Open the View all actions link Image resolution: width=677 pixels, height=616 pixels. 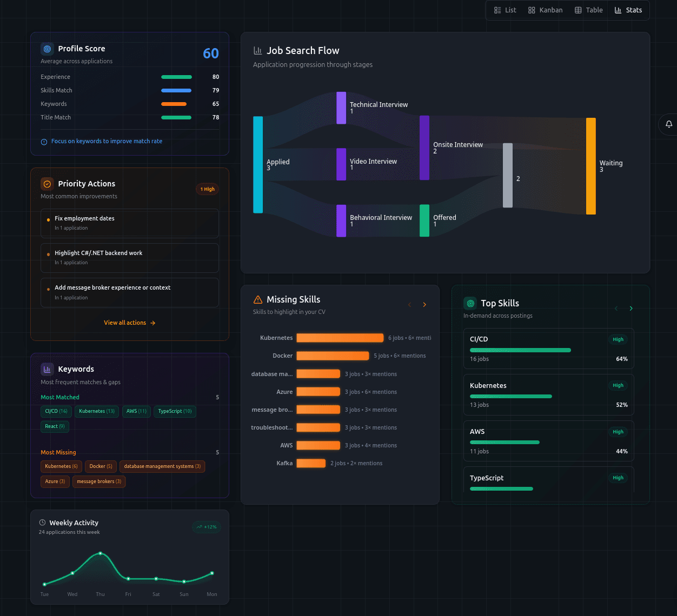tap(130, 323)
